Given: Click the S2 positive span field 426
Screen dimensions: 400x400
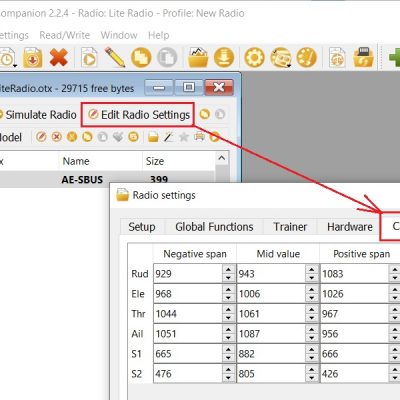Looking at the screenshot, I should tap(354, 374).
